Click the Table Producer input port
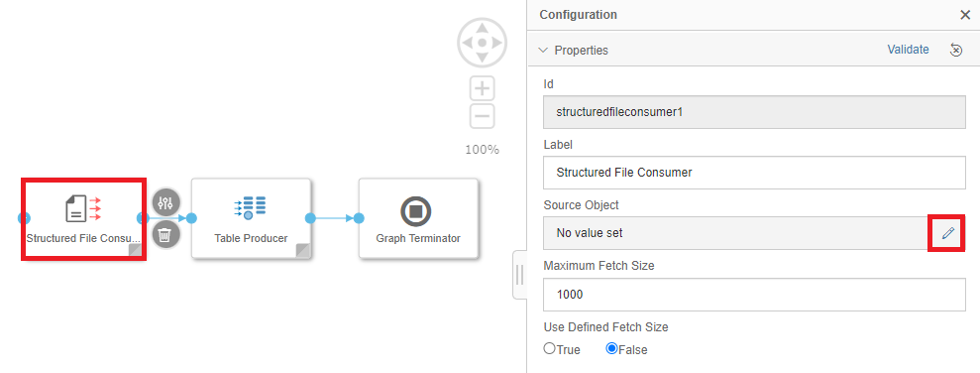980x373 pixels. (x=191, y=218)
